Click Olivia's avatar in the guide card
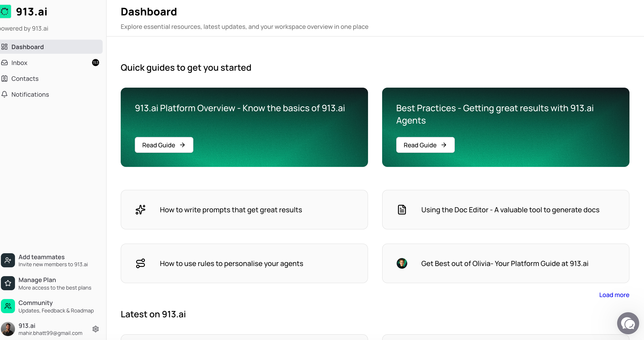644x340 pixels. click(x=402, y=263)
